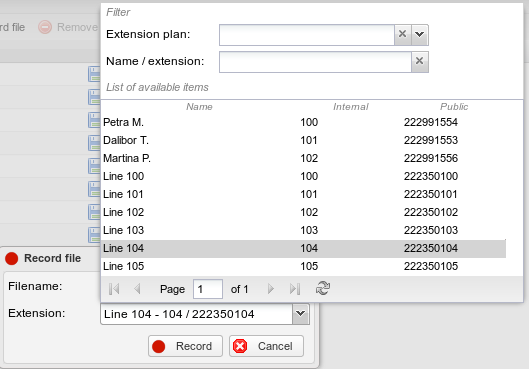Refresh the available items list
The width and height of the screenshot is (529, 369).
click(x=323, y=288)
